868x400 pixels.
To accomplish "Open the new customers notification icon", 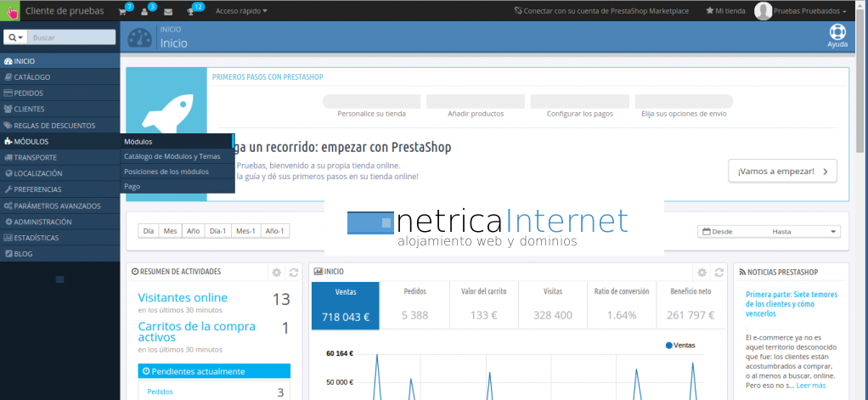I will click(144, 11).
